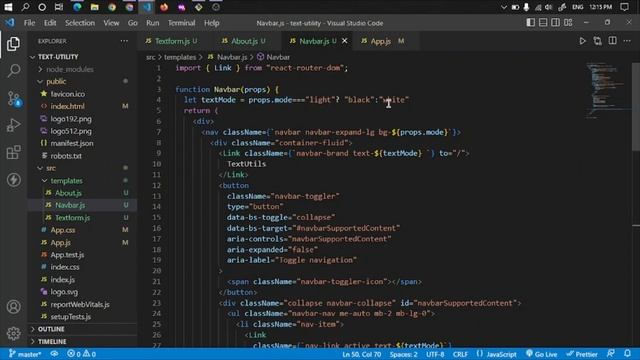Open the View menu
The image size is (640, 360).
[111, 23]
